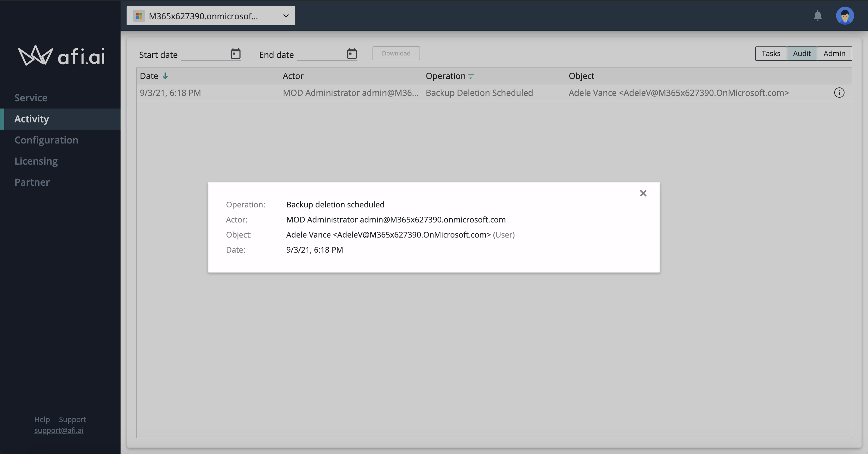
Task: Open the Operation column filter icon
Action: (x=471, y=77)
